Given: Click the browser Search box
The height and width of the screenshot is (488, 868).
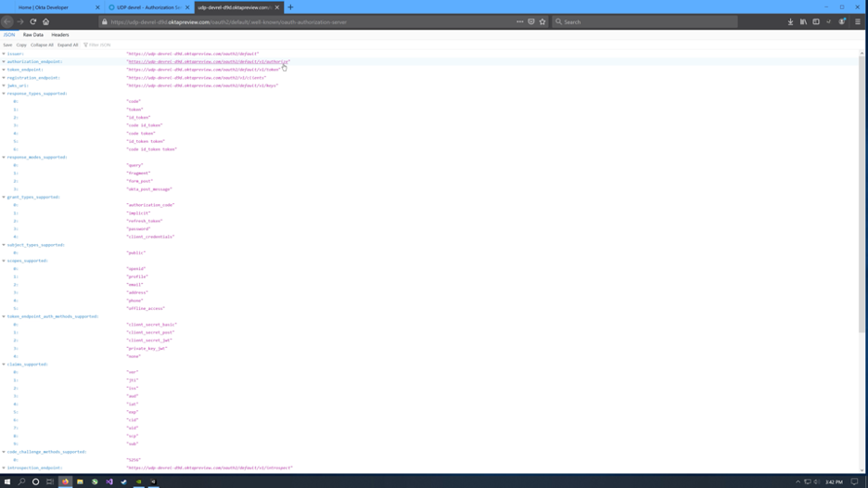Looking at the screenshot, I should [x=645, y=21].
